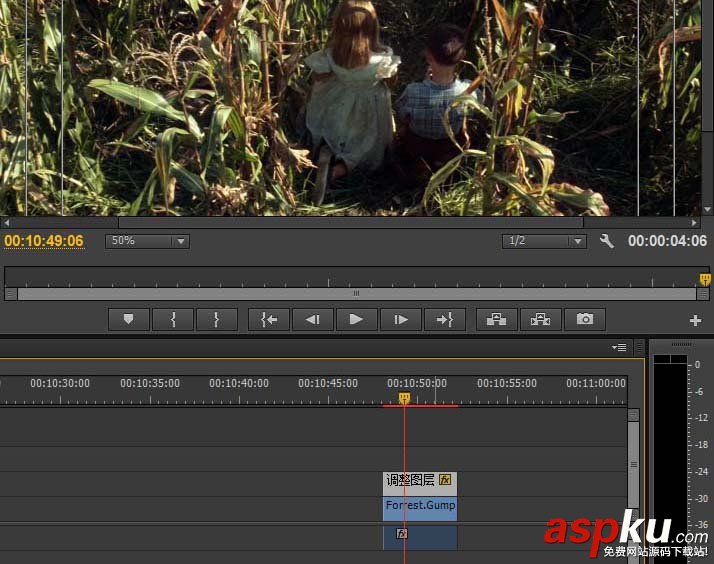Open the 1/2 playback resolution dropdown
Screen dimensions: 714x564
(x=544, y=241)
